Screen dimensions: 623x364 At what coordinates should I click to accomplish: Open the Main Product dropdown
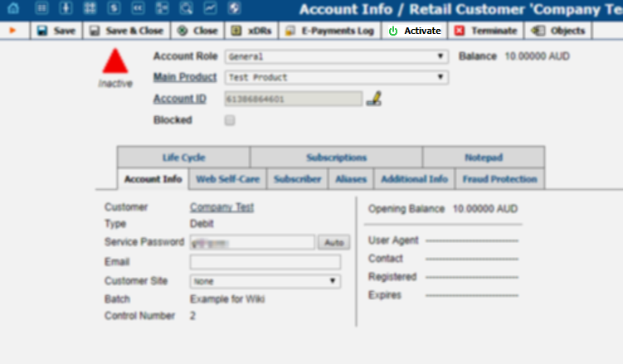[337, 77]
